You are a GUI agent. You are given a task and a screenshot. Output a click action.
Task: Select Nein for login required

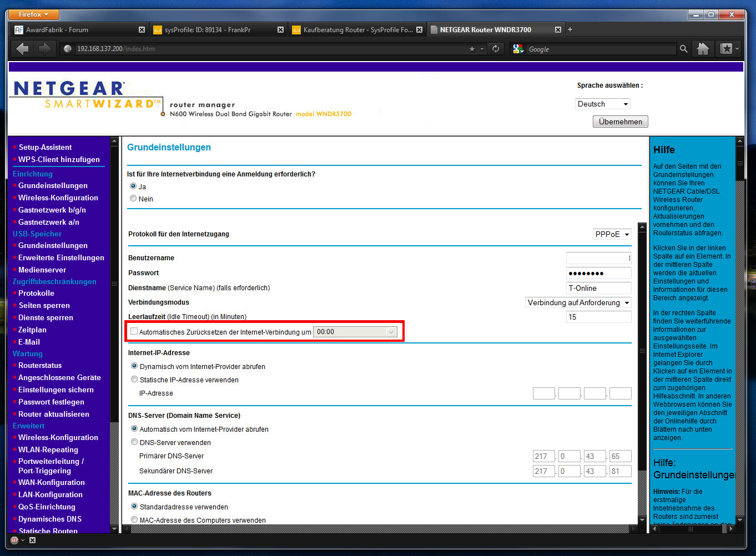pyautogui.click(x=133, y=198)
